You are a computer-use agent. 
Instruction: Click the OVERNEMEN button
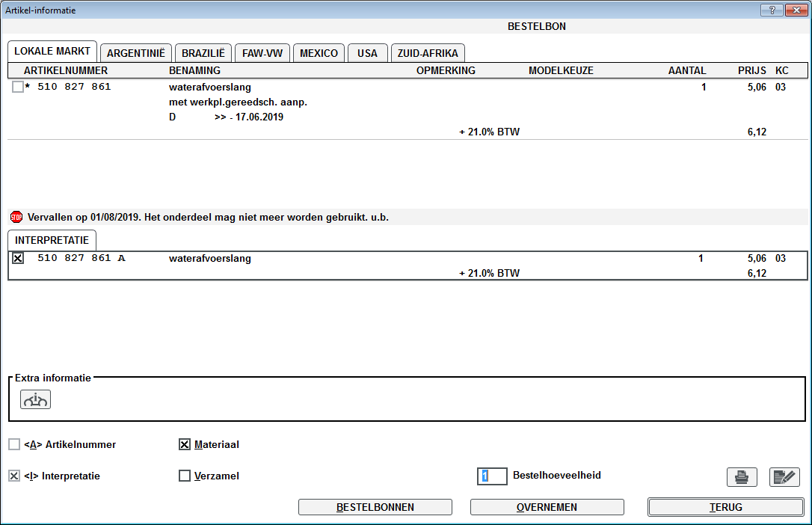pos(547,507)
